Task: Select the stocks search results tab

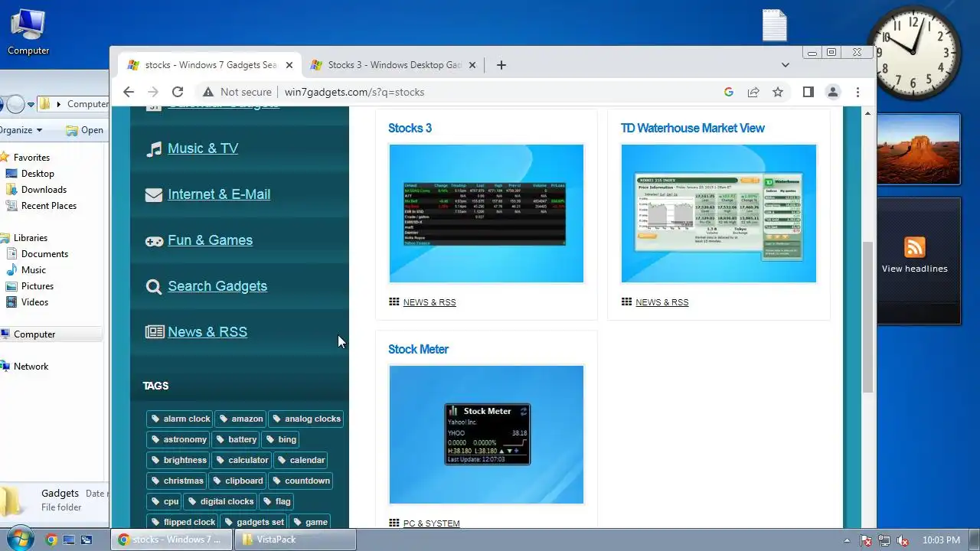Action: point(211,65)
